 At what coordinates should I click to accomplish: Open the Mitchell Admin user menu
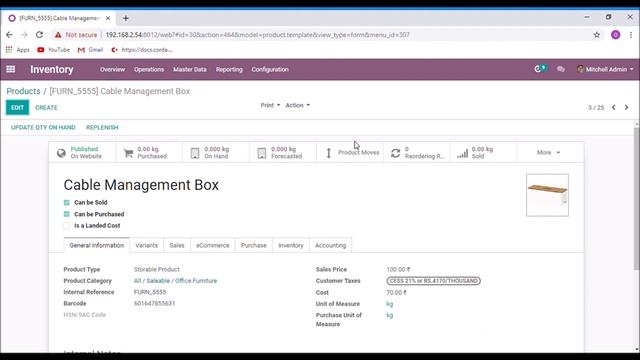[x=605, y=69]
